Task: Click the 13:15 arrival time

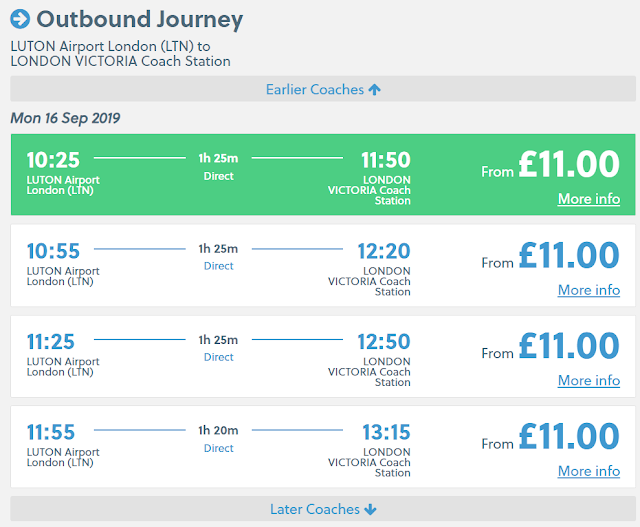Action: (x=385, y=433)
